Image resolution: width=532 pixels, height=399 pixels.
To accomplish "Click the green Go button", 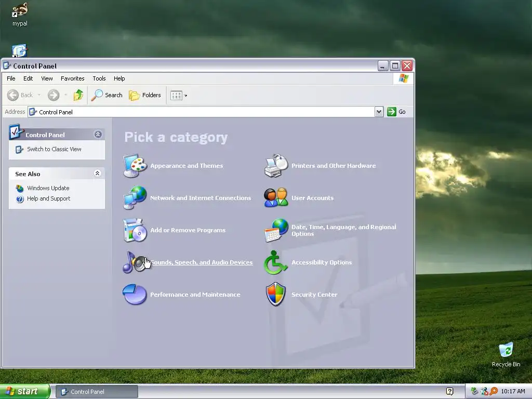I will pos(396,112).
